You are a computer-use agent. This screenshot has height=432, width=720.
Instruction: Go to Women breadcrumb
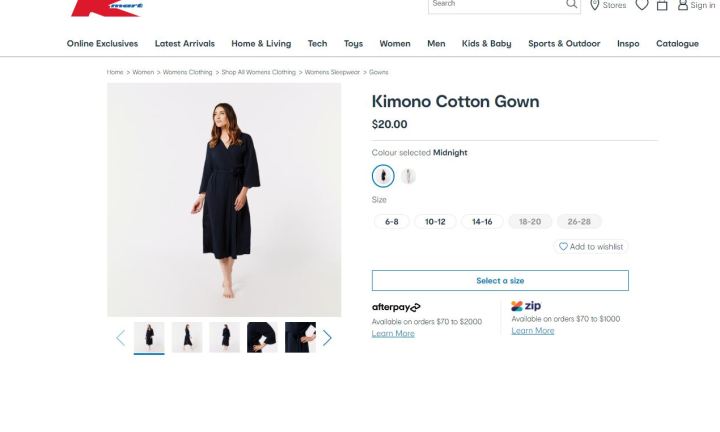pyautogui.click(x=143, y=72)
